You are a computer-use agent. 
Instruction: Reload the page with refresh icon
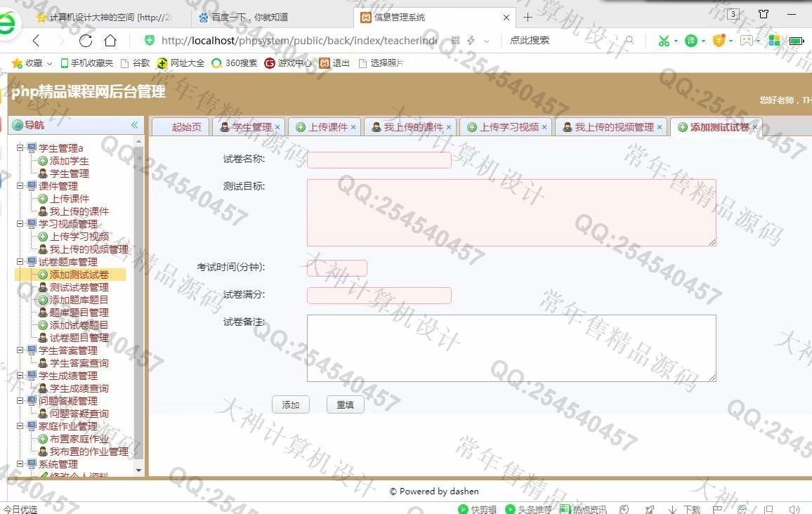86,40
